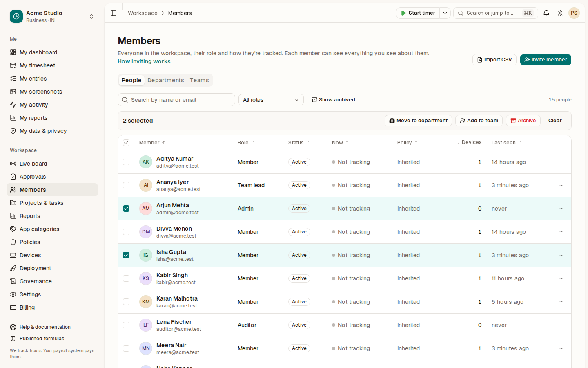588x368 pixels.
Task: Sort by Last seen column
Action: 506,143
